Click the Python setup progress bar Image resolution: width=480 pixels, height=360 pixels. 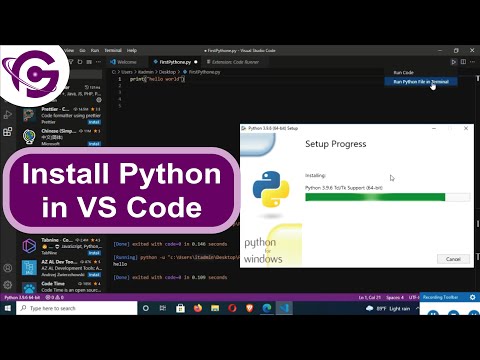(x=387, y=197)
